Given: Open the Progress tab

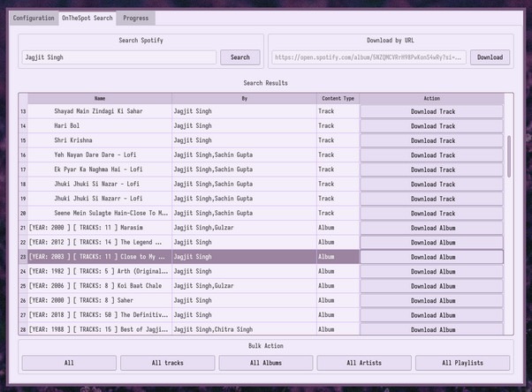Looking at the screenshot, I should click(136, 18).
